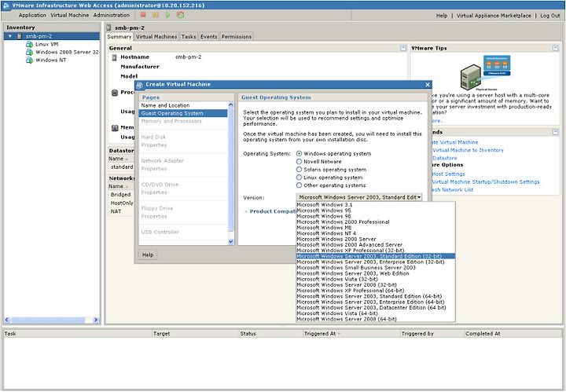Select Name and Location page

pos(183,105)
